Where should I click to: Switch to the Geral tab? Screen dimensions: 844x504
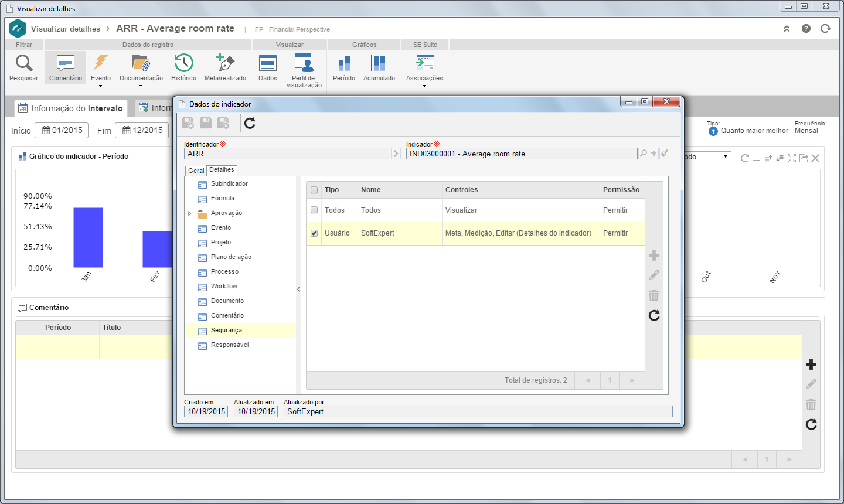click(x=196, y=171)
